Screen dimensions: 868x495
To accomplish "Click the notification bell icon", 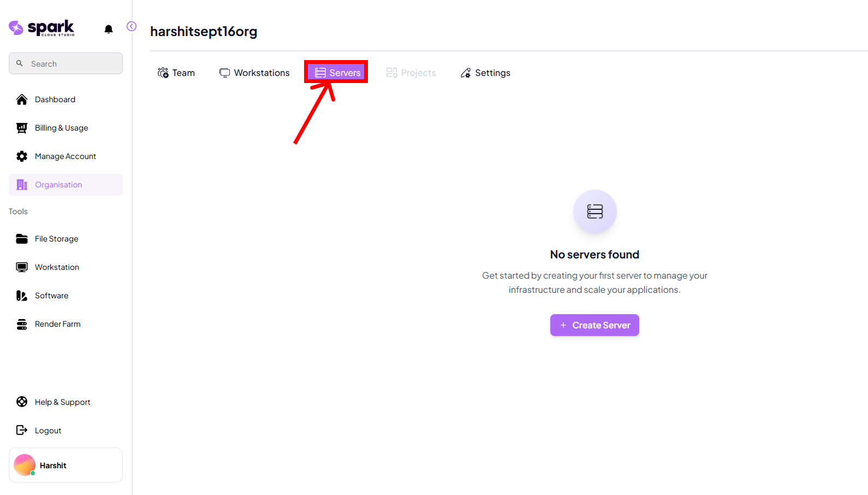I will pos(109,29).
